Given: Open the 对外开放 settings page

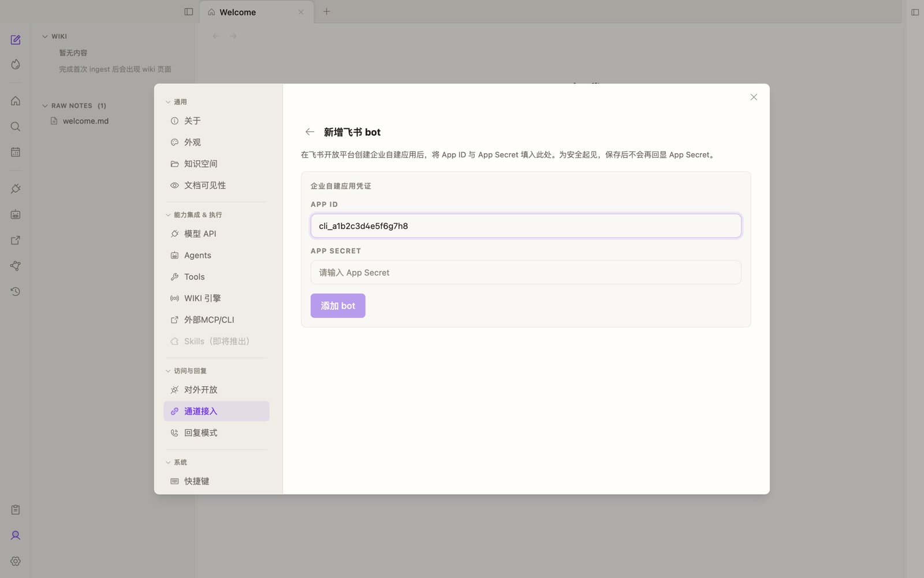Looking at the screenshot, I should pyautogui.click(x=217, y=390).
